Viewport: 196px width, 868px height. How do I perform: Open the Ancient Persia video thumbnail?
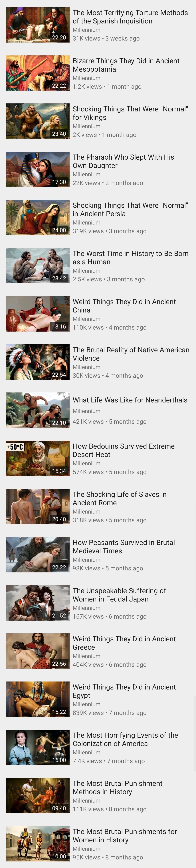click(x=38, y=218)
